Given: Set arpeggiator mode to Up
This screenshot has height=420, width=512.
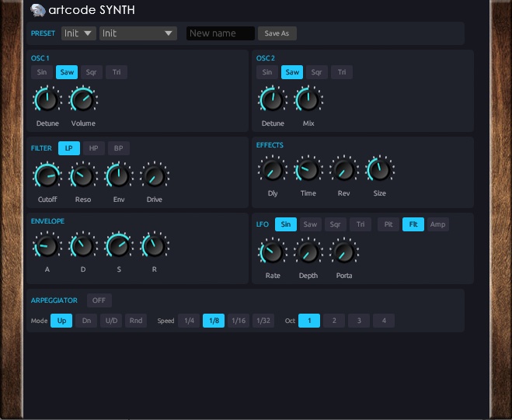Looking at the screenshot, I should (x=61, y=321).
